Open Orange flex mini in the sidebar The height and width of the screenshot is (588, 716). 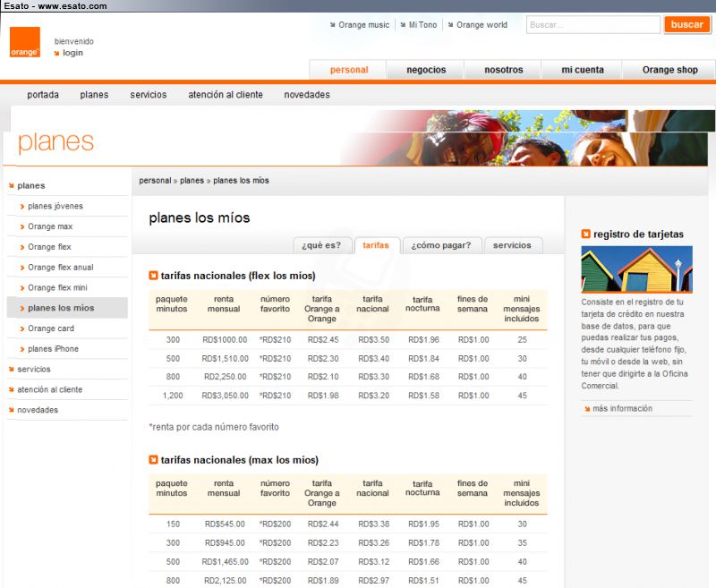point(57,288)
